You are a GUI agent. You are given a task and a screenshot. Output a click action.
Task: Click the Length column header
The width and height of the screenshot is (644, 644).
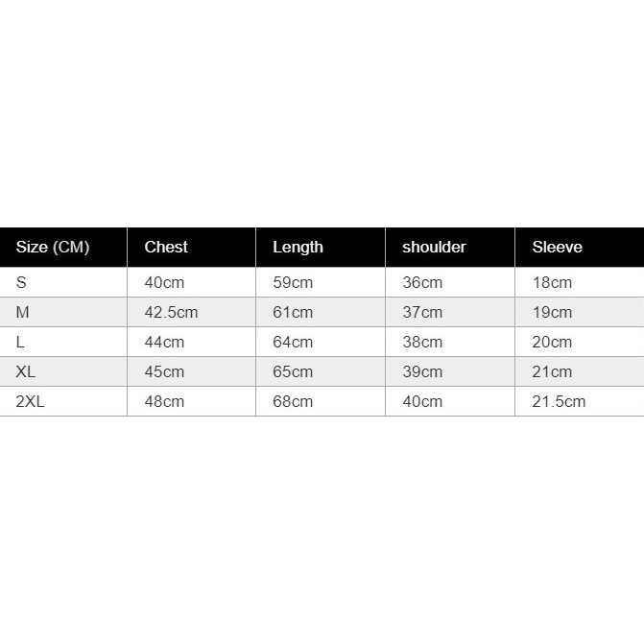[x=298, y=247]
